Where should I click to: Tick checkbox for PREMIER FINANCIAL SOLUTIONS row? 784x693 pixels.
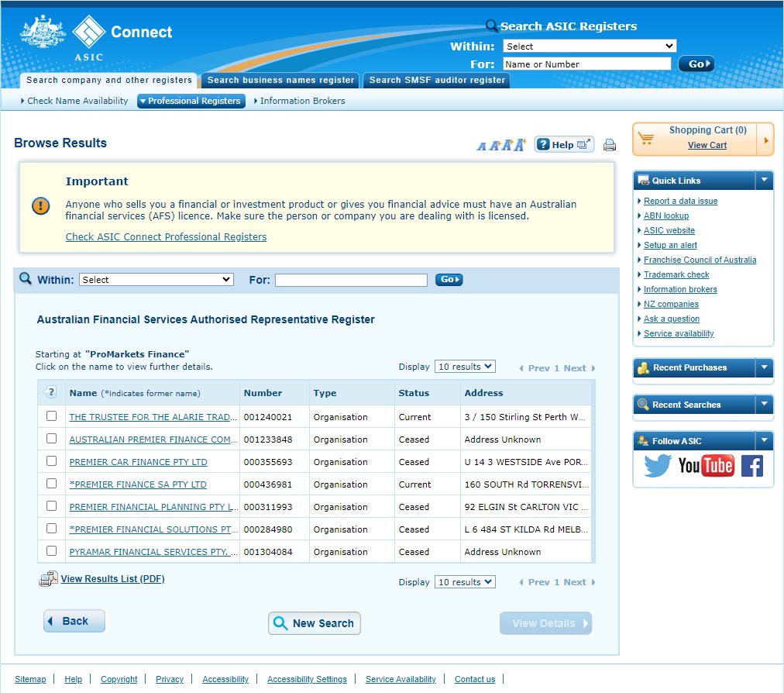tap(51, 529)
